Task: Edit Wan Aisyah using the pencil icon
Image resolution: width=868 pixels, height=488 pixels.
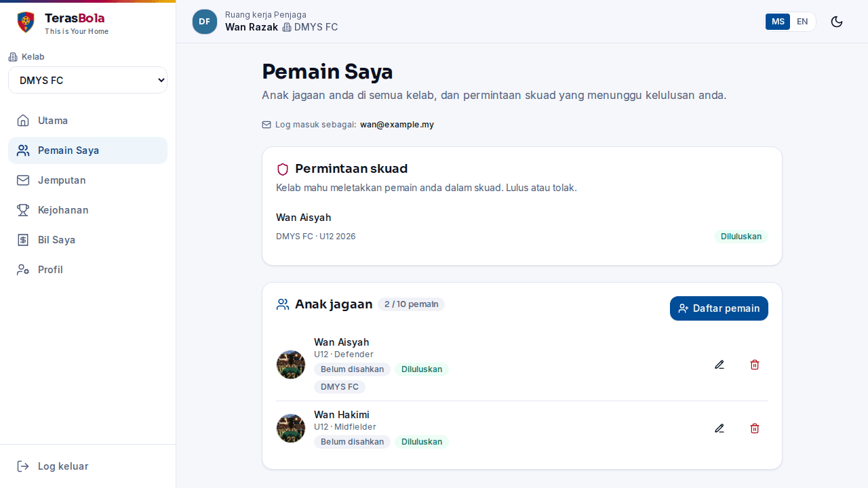Action: pyautogui.click(x=719, y=365)
